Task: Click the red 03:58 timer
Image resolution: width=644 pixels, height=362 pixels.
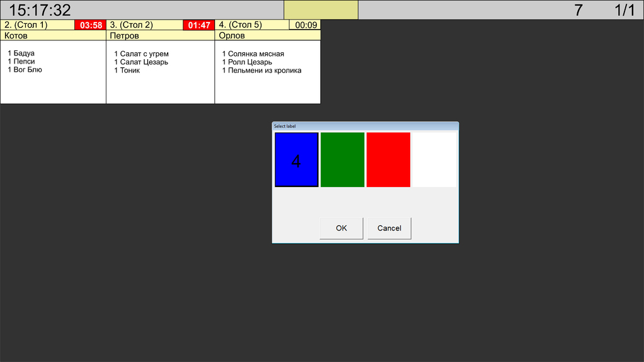Action: [x=91, y=25]
